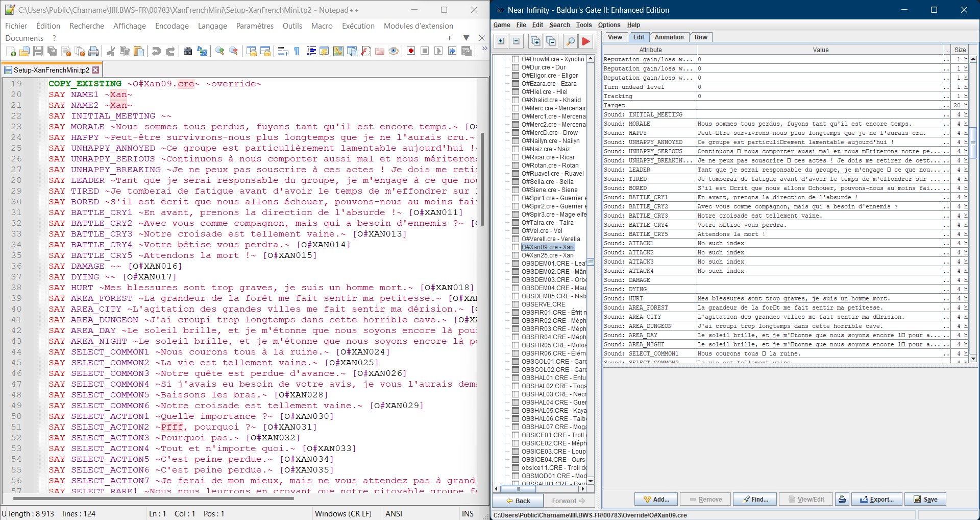
Task: Click the Playback macro icon
Action: pyautogui.click(x=438, y=51)
